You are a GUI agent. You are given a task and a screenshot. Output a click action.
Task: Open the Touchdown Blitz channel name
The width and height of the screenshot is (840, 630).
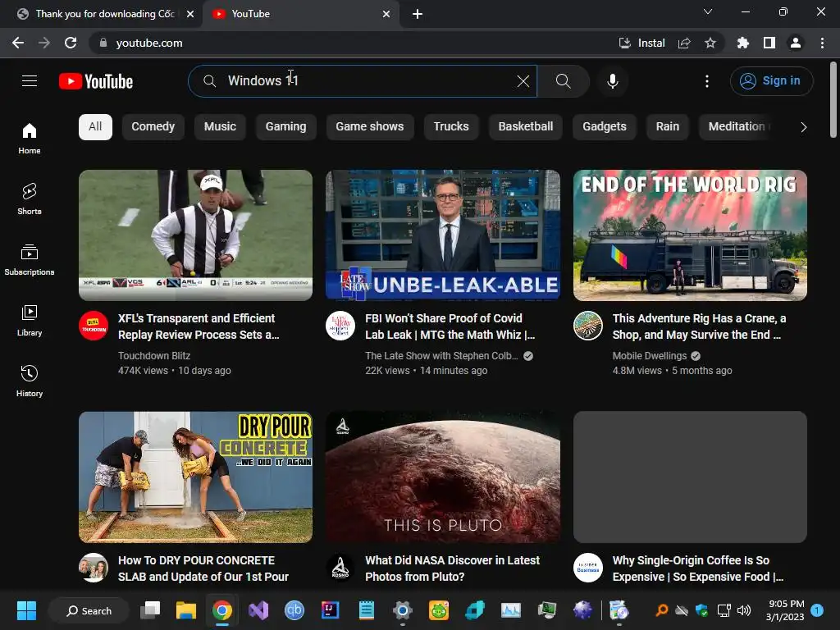point(154,356)
